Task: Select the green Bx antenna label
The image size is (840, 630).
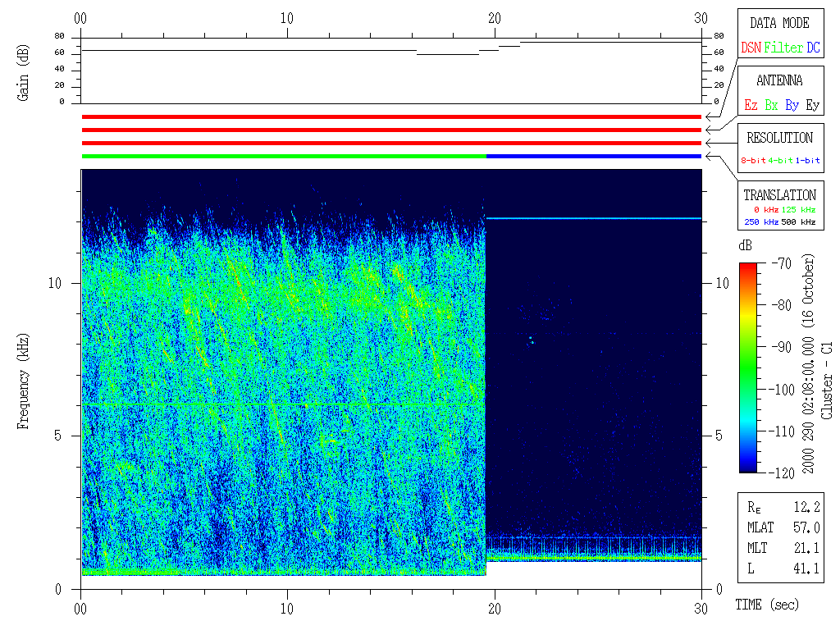Action: click(771, 106)
